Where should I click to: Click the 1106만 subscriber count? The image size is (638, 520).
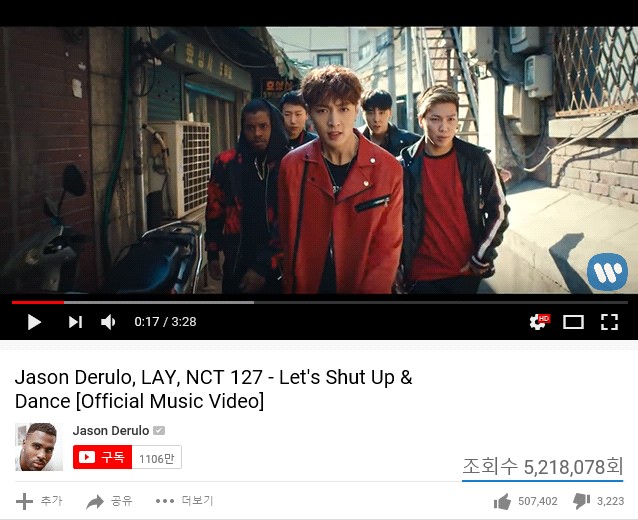click(157, 457)
